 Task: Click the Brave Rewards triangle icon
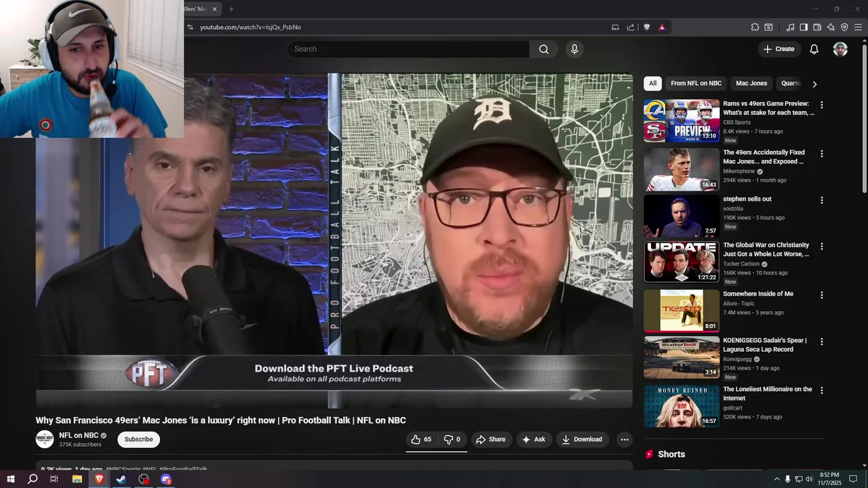(x=662, y=27)
